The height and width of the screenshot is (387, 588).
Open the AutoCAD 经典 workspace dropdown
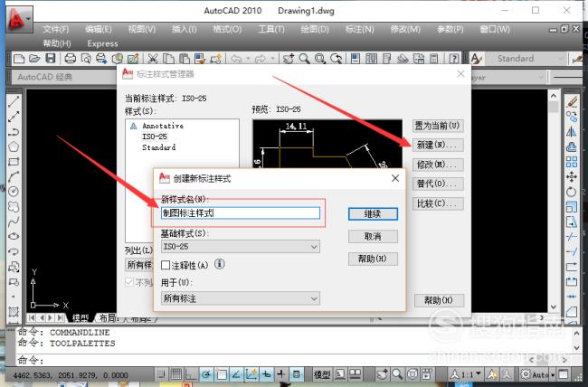(x=63, y=77)
